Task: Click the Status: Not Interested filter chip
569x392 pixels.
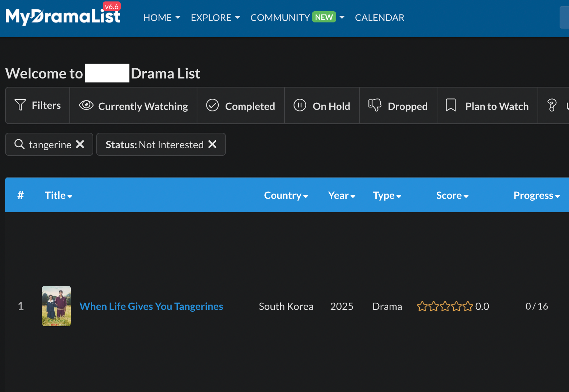Action: (161, 144)
